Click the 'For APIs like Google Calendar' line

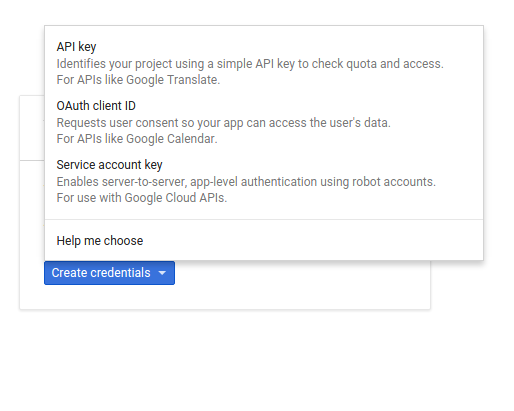click(137, 139)
